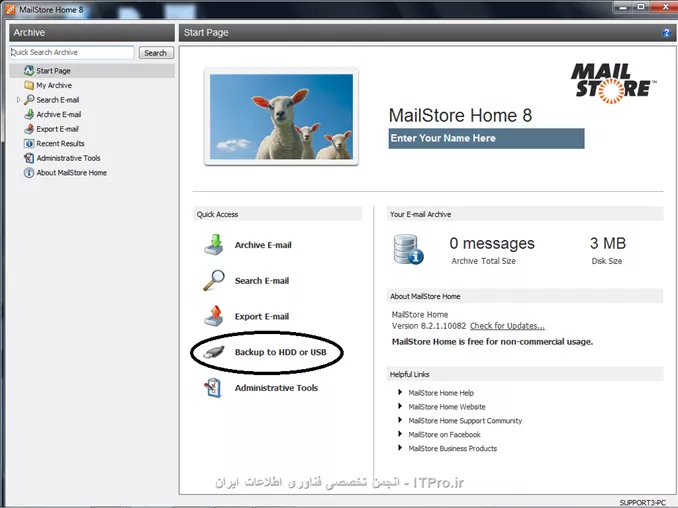Click Archive E-mail in Quick Access
The image size is (678, 508).
[x=263, y=245]
